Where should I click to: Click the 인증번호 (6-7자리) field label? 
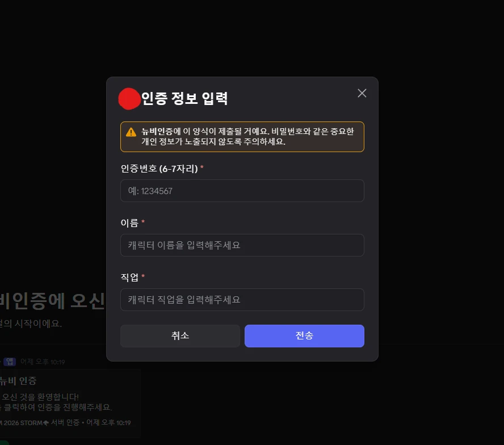coord(159,168)
